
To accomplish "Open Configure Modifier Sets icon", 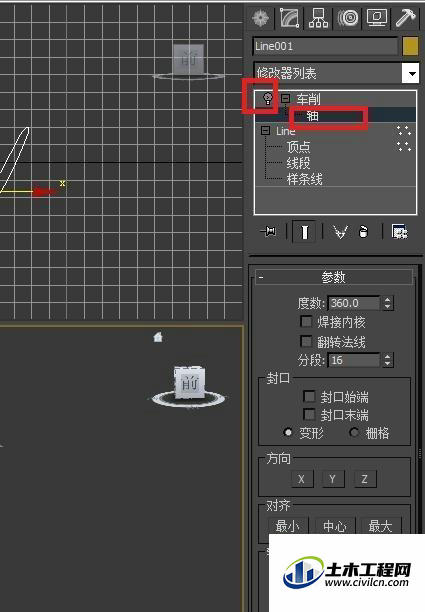I will coord(400,232).
